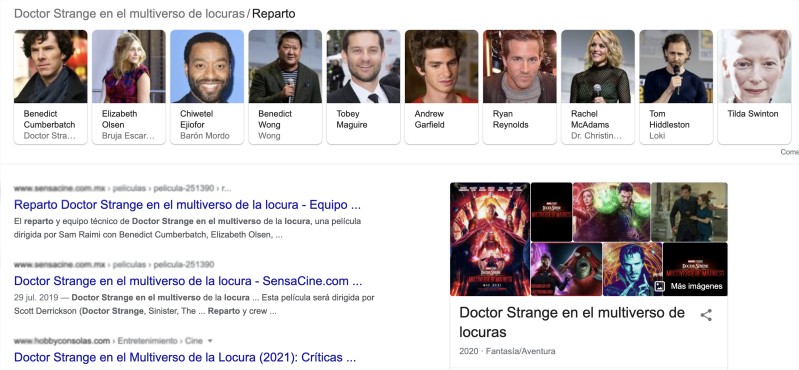
Task: Click Más imágenes button
Action: [688, 286]
